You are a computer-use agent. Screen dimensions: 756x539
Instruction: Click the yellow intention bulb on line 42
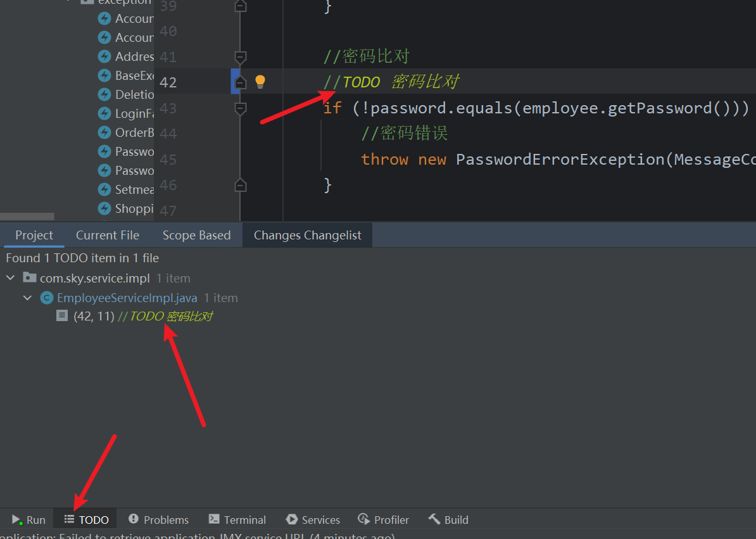coord(259,81)
